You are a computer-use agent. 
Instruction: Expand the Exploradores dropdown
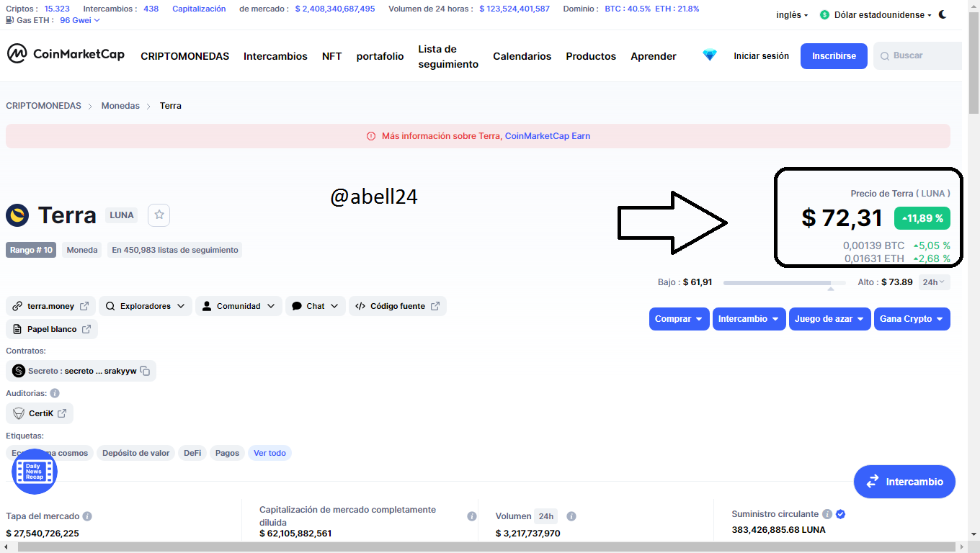[146, 306]
